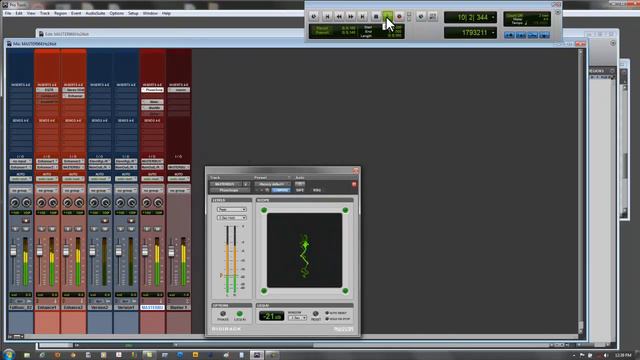Open the AudioSuite menu
640x360 pixels.
click(x=95, y=13)
